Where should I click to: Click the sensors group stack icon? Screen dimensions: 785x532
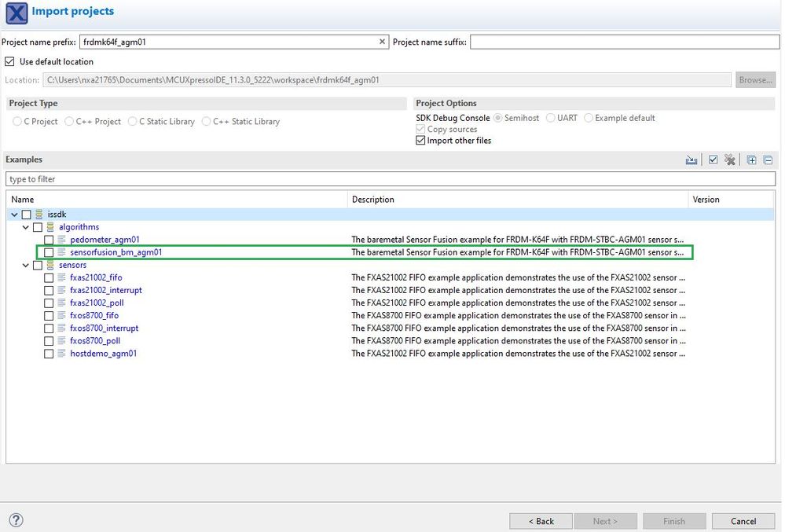(50, 266)
